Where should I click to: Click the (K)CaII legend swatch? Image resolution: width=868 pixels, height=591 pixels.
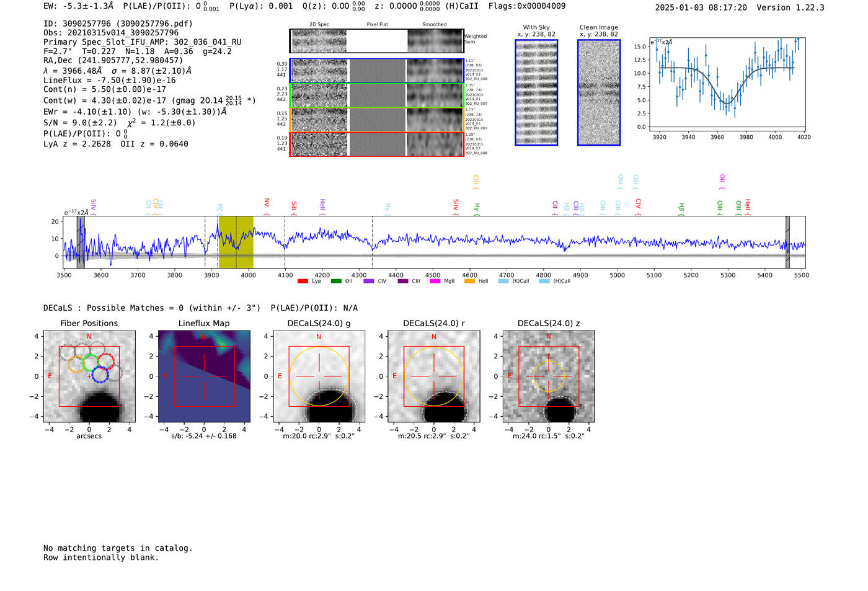[503, 281]
